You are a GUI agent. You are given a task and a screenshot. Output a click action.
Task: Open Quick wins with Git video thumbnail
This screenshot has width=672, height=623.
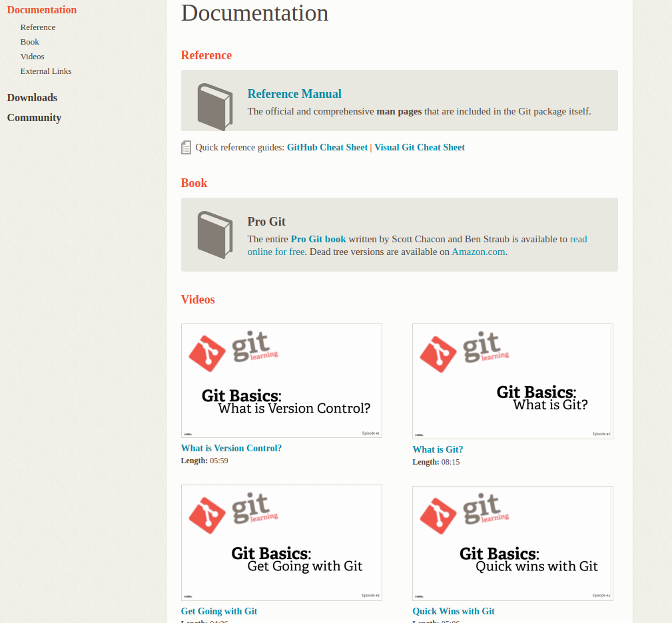[513, 543]
